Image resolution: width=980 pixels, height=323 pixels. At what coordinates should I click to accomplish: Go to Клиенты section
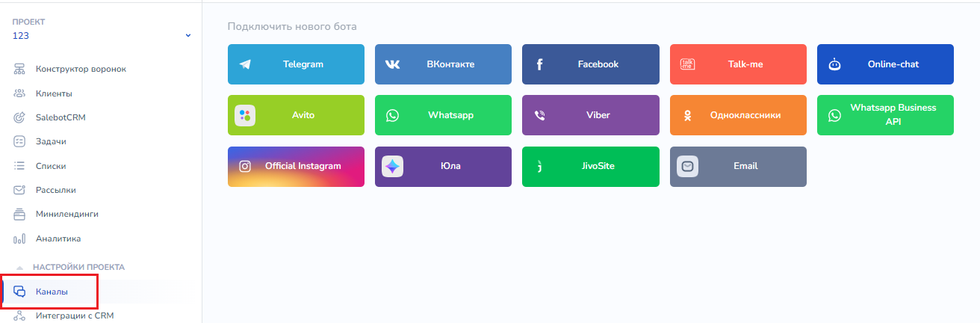tap(54, 93)
